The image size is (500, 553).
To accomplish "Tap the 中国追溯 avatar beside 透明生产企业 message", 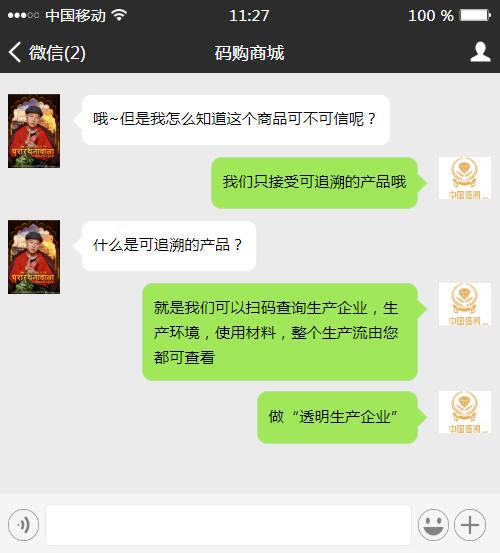I will coord(465,412).
